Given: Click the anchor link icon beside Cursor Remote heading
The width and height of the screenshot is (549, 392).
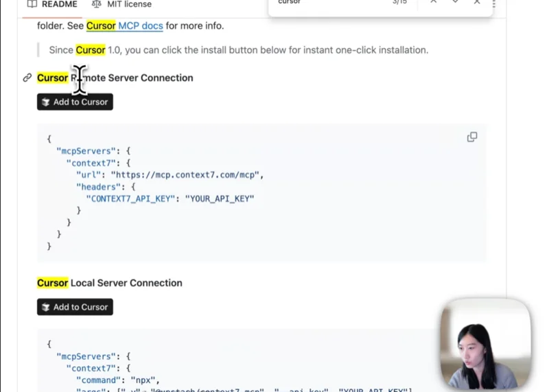Looking at the screenshot, I should [27, 78].
